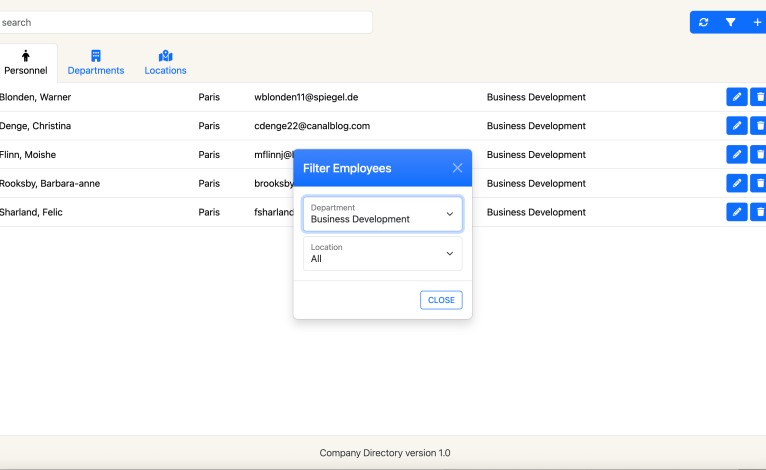Screen dimensions: 766x470
Task: Click trash icon for Felic Sharland
Action: [x=759, y=212]
